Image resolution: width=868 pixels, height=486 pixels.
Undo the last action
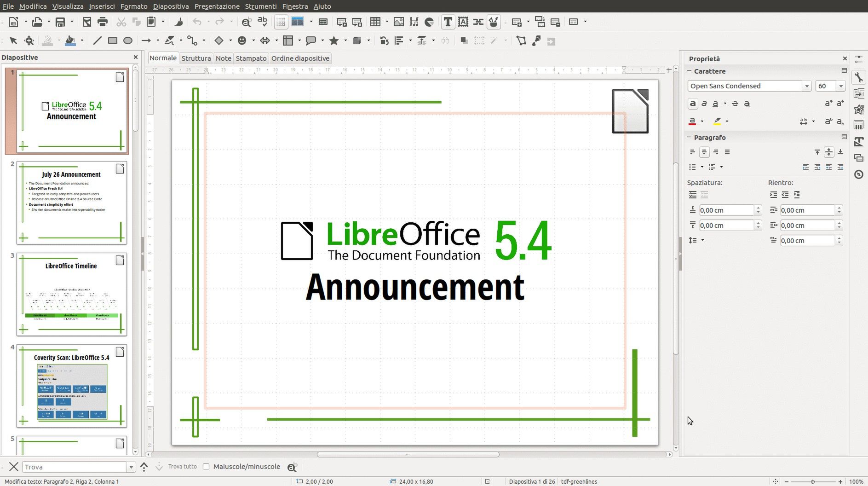coord(197,22)
